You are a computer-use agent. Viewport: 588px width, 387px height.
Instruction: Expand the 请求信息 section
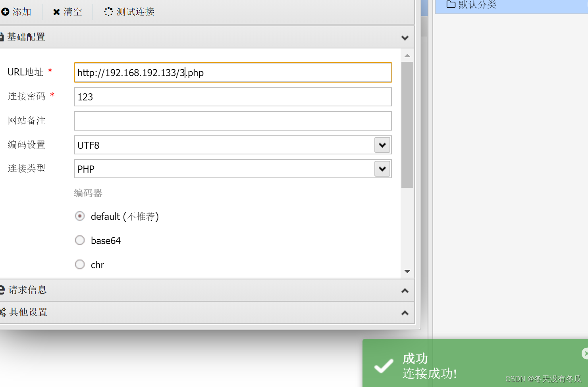[405, 291]
